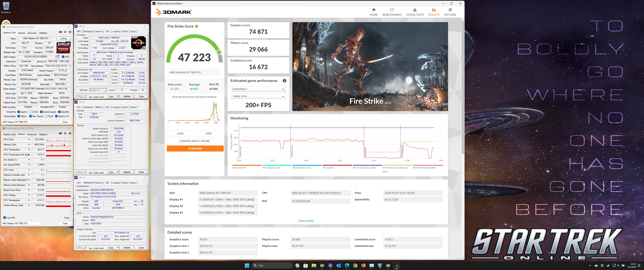Screen dimensions: 644x270
Task: Expand the Board Power Draw sensor dropdown arrow
Action: coord(29,190)
